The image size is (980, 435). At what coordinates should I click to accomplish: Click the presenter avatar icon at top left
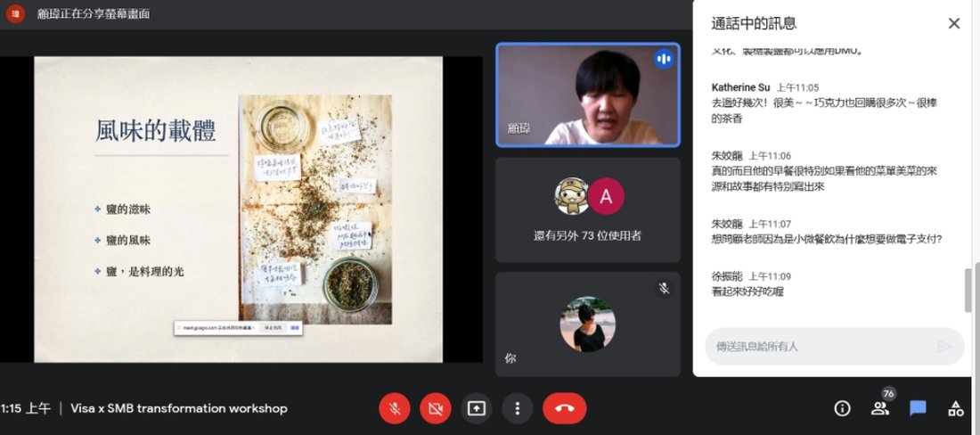[x=15, y=13]
